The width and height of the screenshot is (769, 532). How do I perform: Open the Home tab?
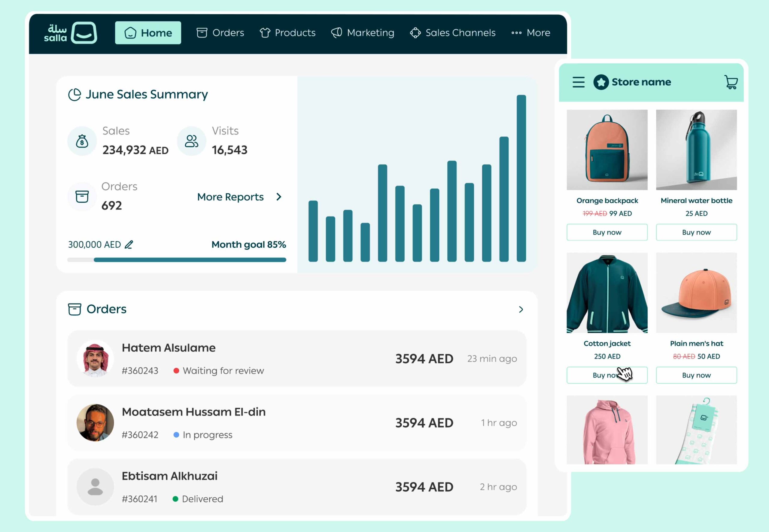(148, 33)
